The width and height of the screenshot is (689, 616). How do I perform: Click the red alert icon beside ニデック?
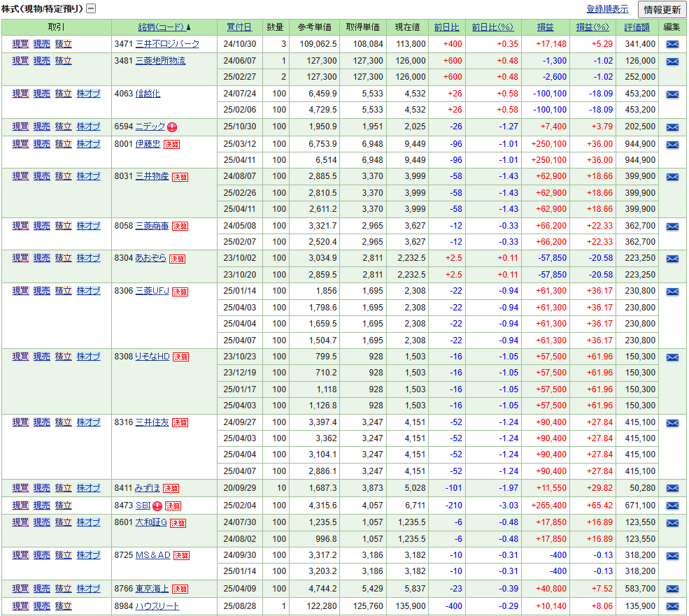click(x=172, y=127)
